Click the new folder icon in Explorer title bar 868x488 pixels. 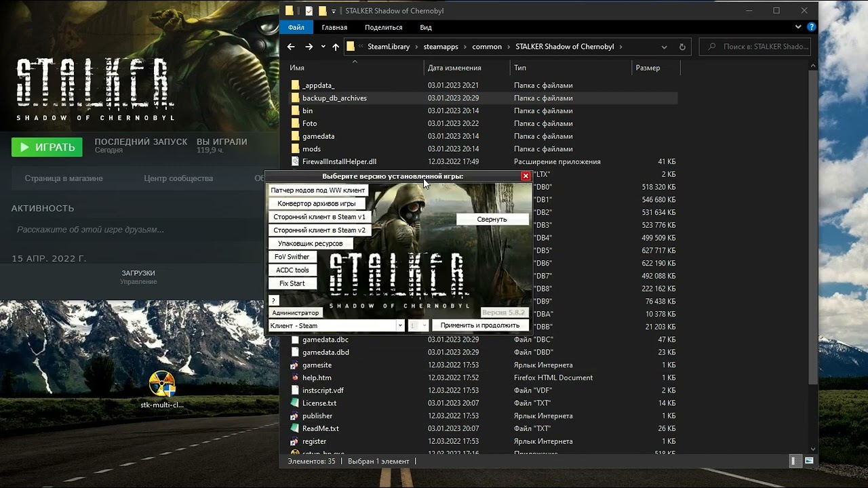point(323,11)
